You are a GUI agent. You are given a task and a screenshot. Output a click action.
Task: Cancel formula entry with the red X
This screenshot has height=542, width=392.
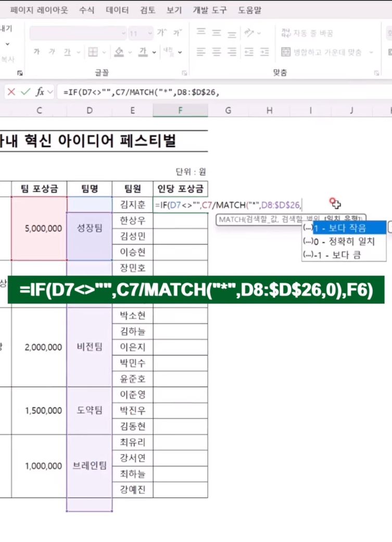(x=11, y=92)
